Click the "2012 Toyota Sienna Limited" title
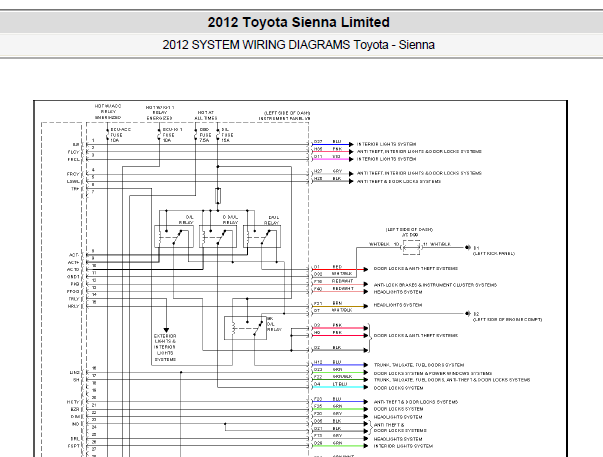 tap(298, 22)
